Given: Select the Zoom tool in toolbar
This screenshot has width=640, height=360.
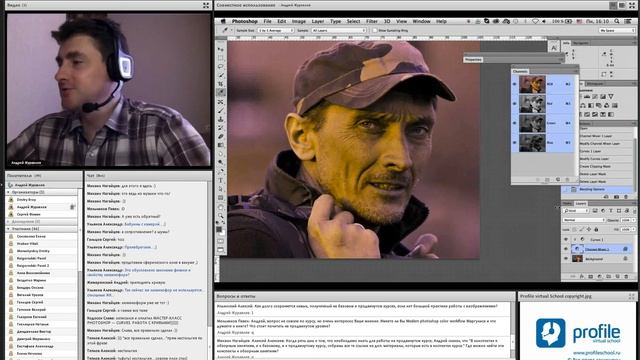Looking at the screenshot, I should pos(221,215).
